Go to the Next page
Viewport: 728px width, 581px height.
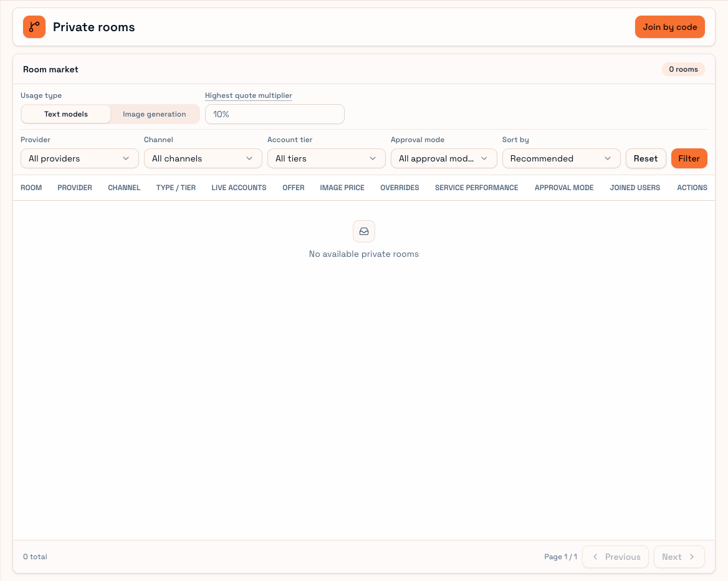679,557
